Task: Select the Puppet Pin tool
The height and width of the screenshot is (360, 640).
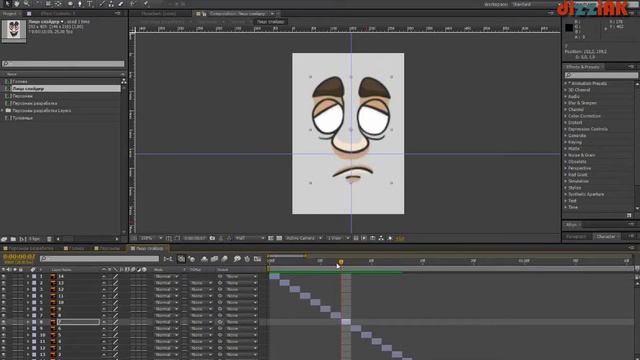Action: [x=146, y=4]
